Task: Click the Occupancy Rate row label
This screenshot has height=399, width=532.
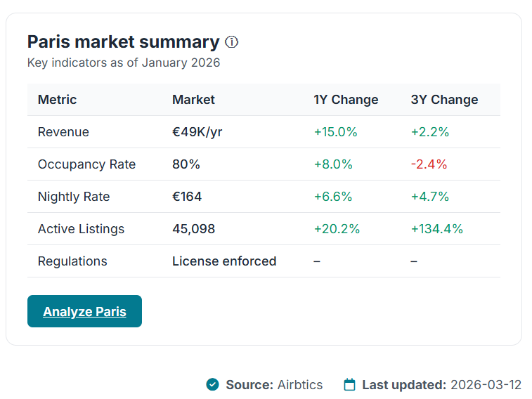Action: [x=86, y=164]
